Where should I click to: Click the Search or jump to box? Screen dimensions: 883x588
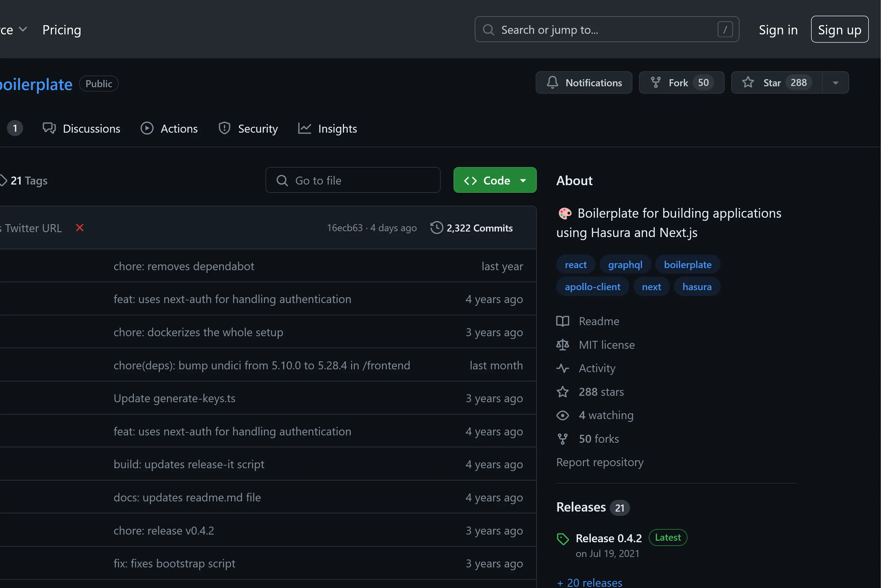606,29
